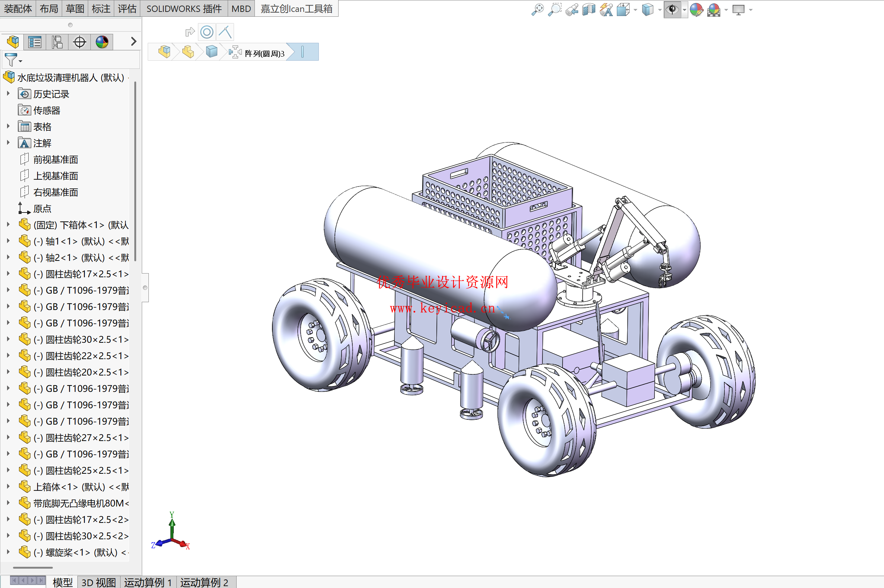Select the (-) 螺旋桨<1> component
The height and width of the screenshot is (588, 884).
[73, 552]
